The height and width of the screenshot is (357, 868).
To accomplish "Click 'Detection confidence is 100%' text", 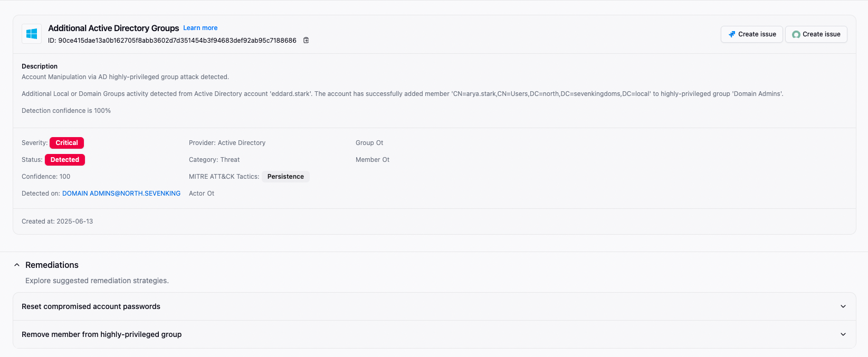I will pos(66,111).
